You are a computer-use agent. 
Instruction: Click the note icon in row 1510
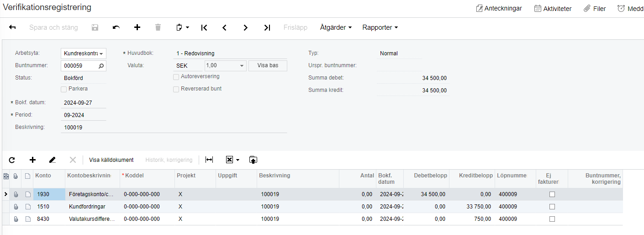coord(27,207)
